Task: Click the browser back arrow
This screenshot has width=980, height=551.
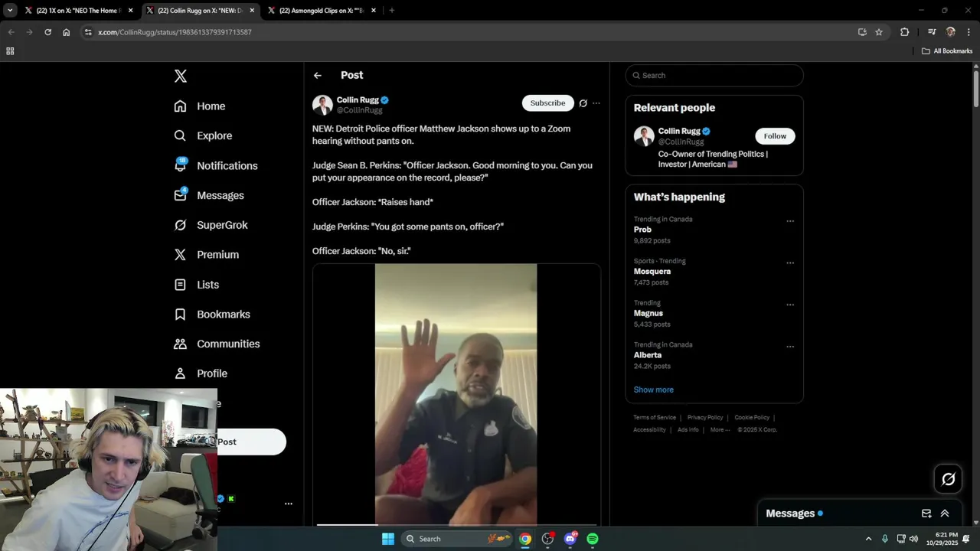Action: click(x=11, y=32)
